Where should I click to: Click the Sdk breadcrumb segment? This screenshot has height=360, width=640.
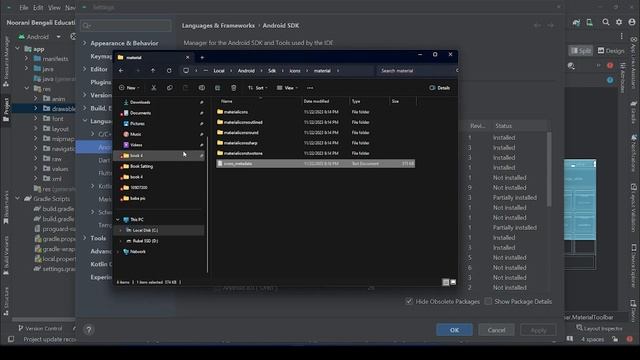click(x=272, y=71)
